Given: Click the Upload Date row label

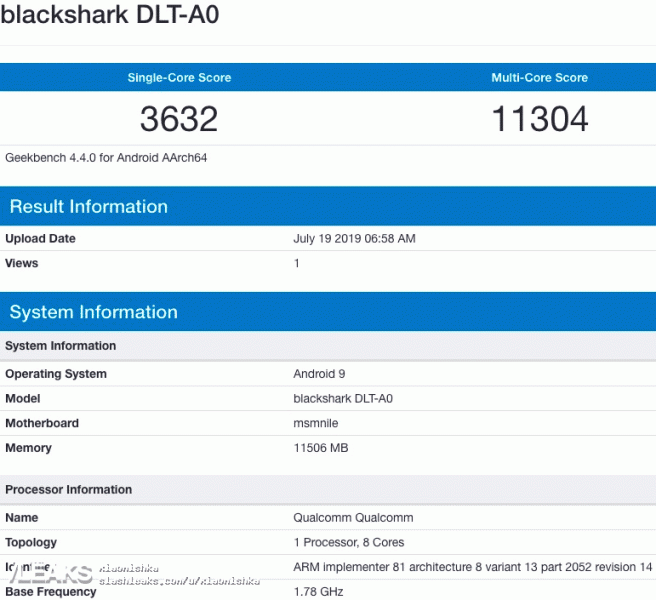Looking at the screenshot, I should [x=40, y=239].
